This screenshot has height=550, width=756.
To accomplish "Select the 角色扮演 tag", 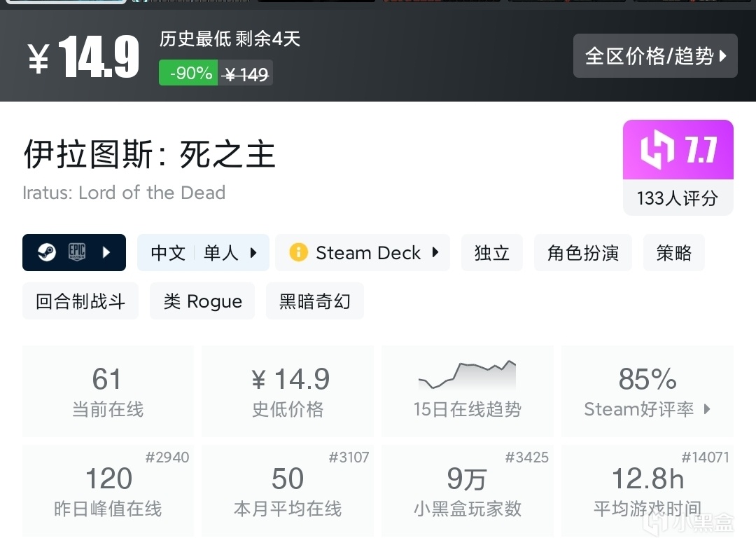I will [x=582, y=252].
